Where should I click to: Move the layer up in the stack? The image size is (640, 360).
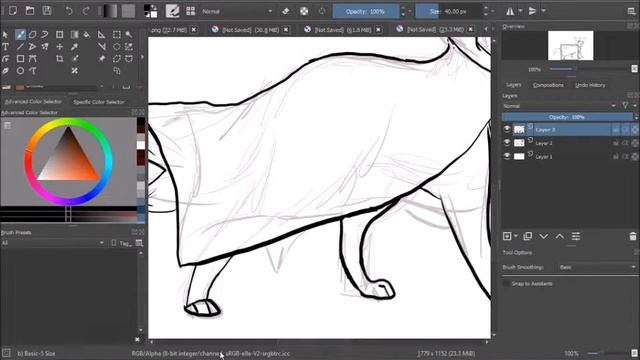point(560,236)
